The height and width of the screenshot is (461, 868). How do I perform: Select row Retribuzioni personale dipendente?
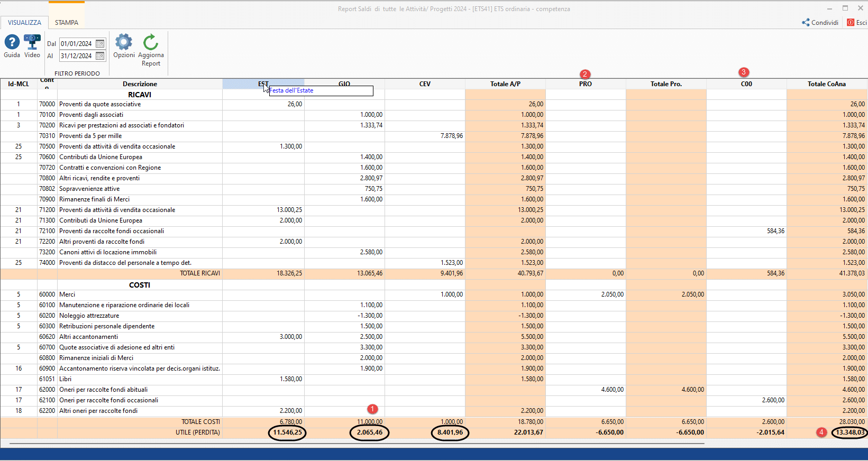tap(434, 326)
